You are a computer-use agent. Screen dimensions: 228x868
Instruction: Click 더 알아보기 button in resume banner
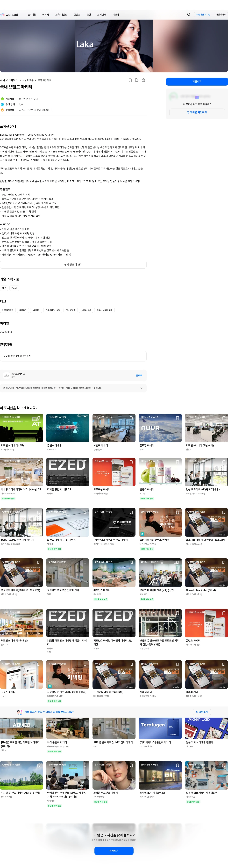pos(202,712)
